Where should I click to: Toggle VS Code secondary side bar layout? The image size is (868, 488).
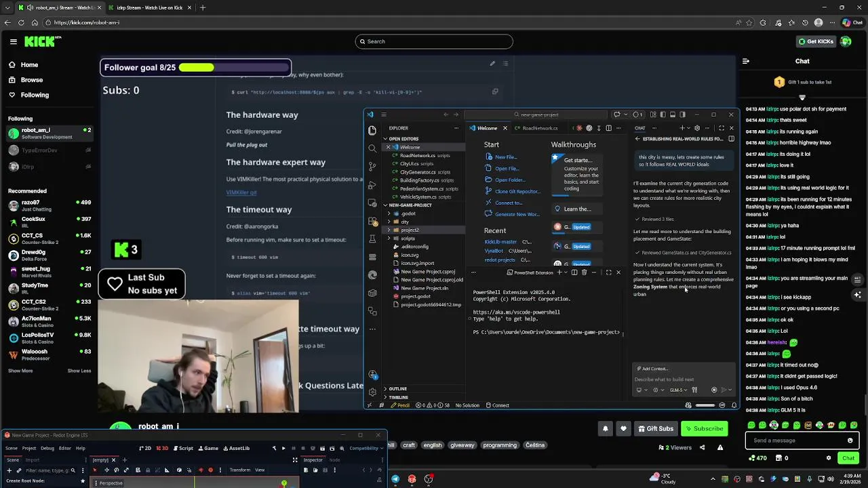click(x=682, y=115)
